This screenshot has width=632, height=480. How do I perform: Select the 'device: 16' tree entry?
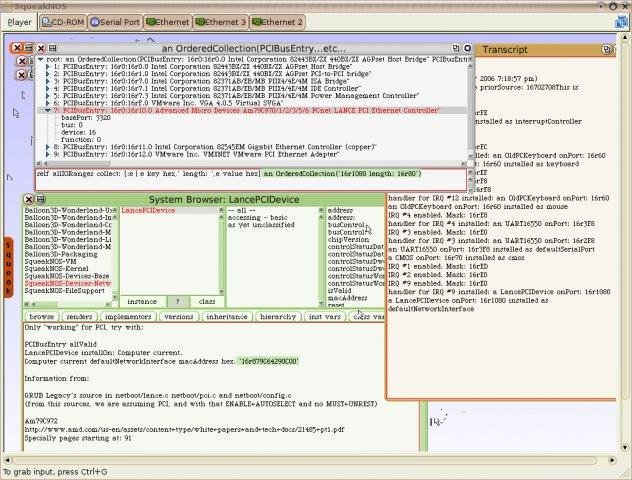(x=79, y=132)
